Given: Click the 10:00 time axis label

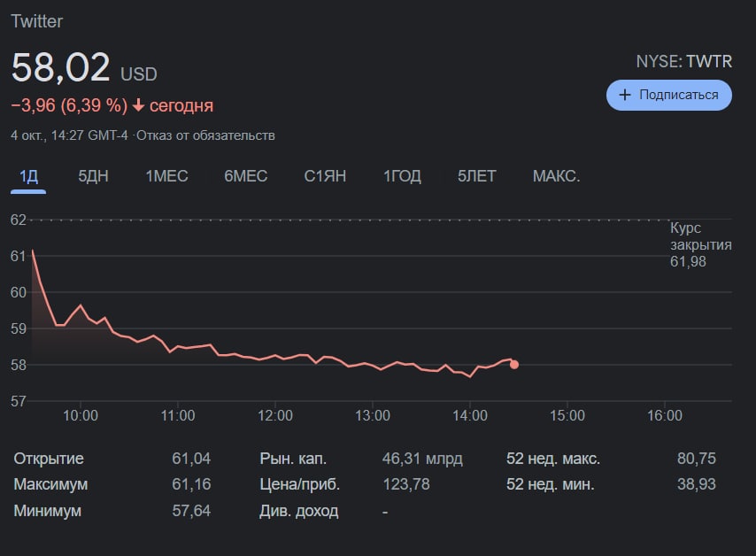Looking at the screenshot, I should 81,416.
